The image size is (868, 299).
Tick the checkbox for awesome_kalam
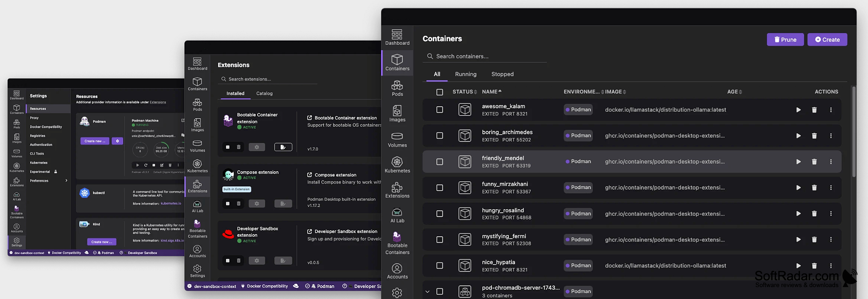440,110
